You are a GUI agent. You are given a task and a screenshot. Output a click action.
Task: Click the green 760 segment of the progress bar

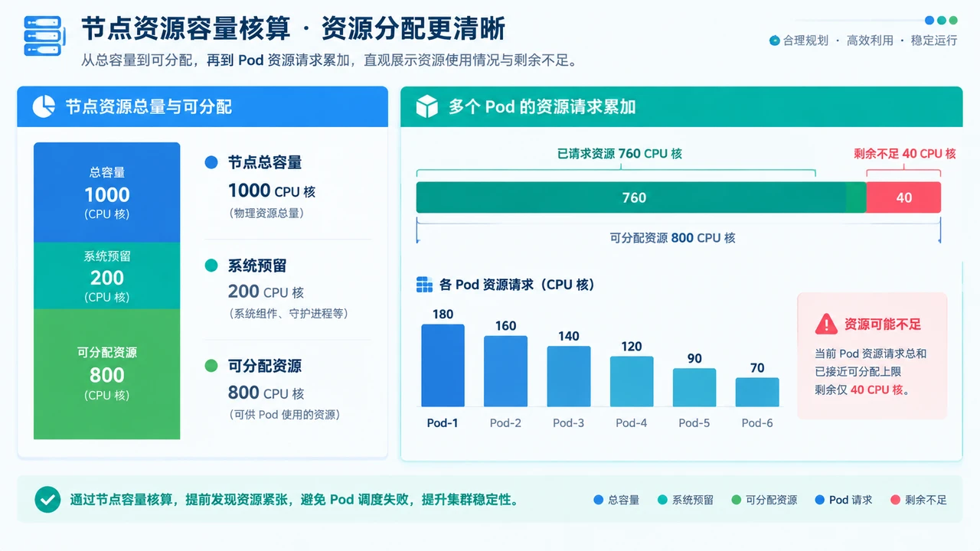[641, 197]
